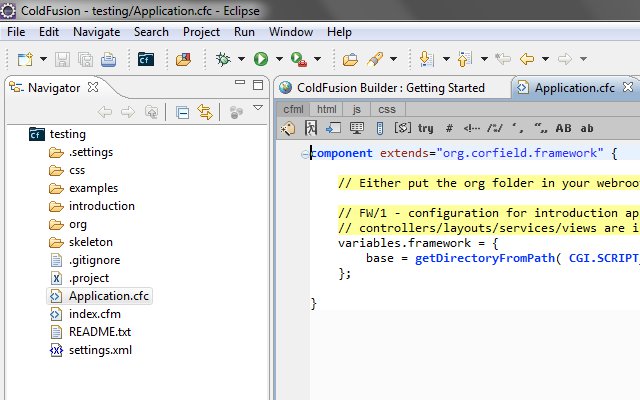Open the Search menu
Viewport: 640px width, 400px height.
151,32
